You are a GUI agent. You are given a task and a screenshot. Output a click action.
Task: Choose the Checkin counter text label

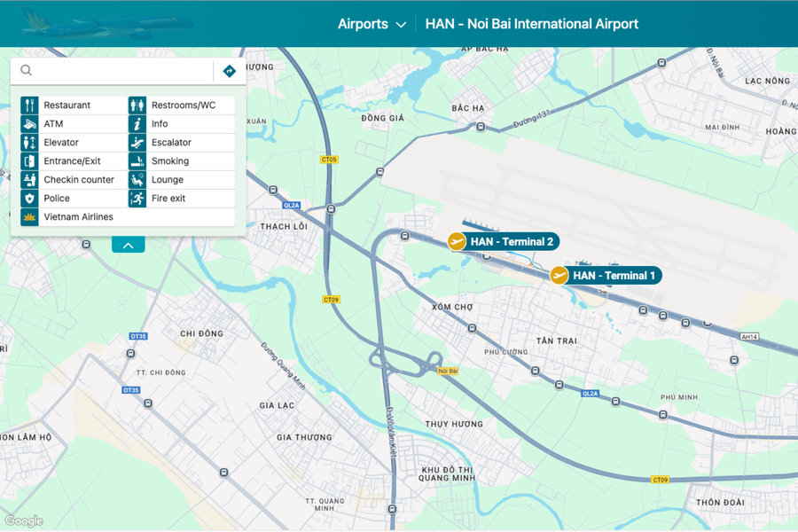tap(79, 179)
